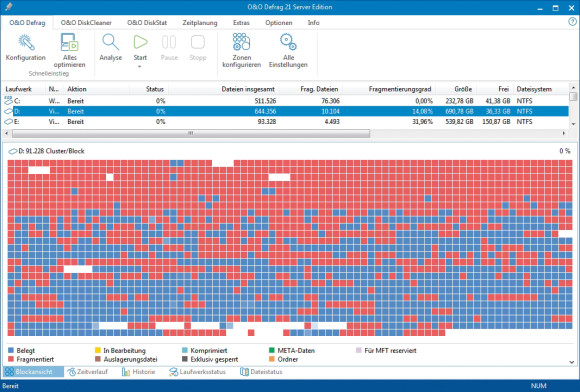Switch to the O&O DiskStat tab
Viewport: 580px width, 392px height.
(x=147, y=23)
